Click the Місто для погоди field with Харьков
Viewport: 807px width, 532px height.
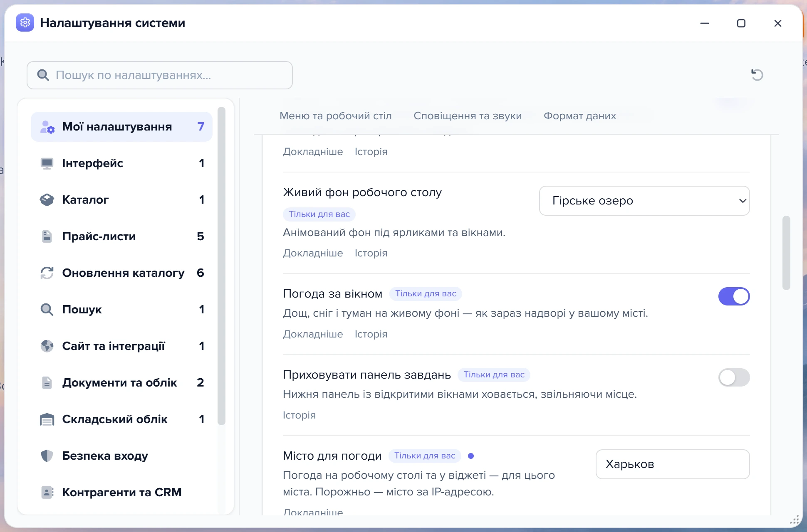[x=673, y=464]
